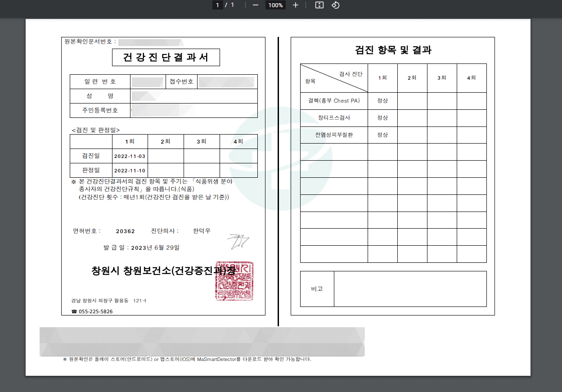Click the rotate page icon
This screenshot has width=562, height=392.
click(x=335, y=5)
